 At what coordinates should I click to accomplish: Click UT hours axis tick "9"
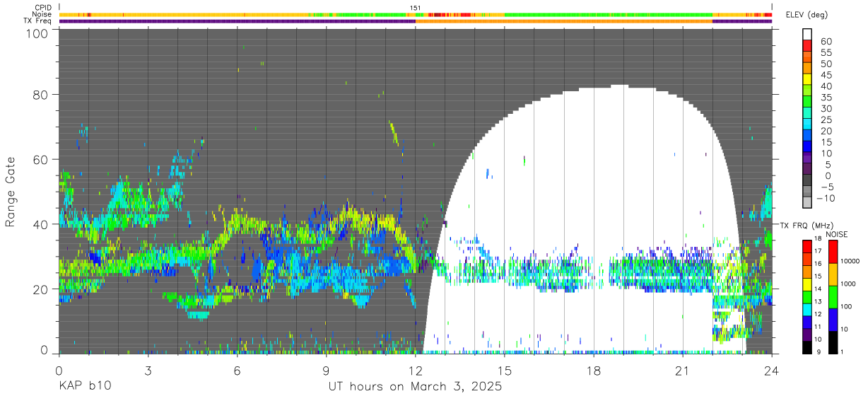coord(326,371)
